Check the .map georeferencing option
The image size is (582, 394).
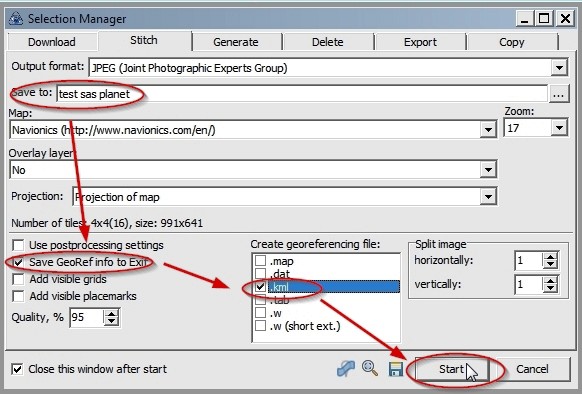click(x=261, y=261)
